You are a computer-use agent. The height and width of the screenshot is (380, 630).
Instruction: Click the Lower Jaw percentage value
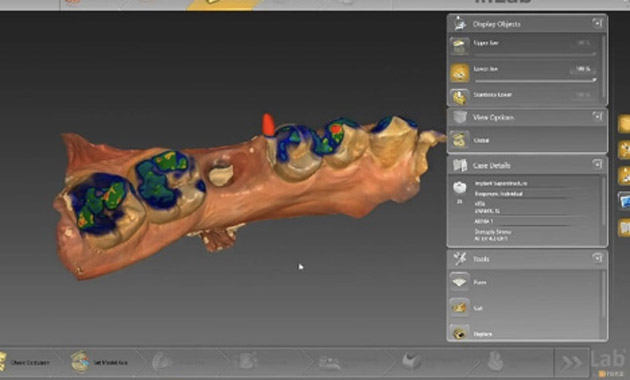point(583,69)
